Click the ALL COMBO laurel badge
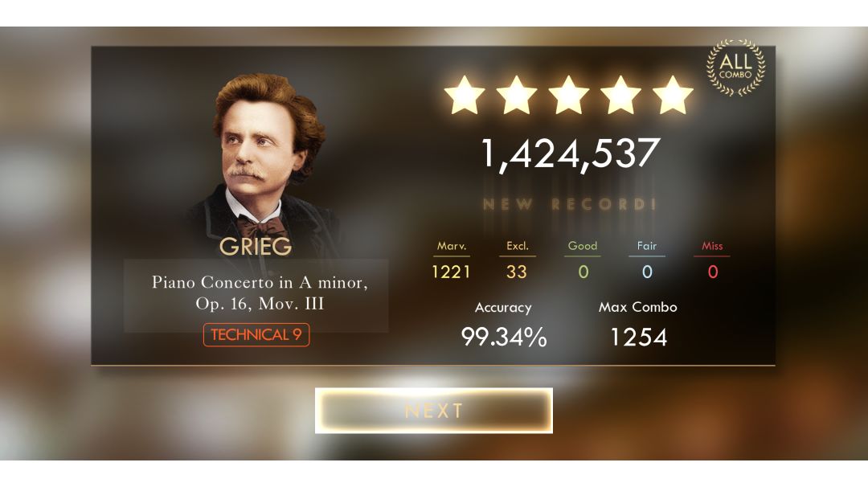This screenshot has width=868, height=487. (735, 68)
